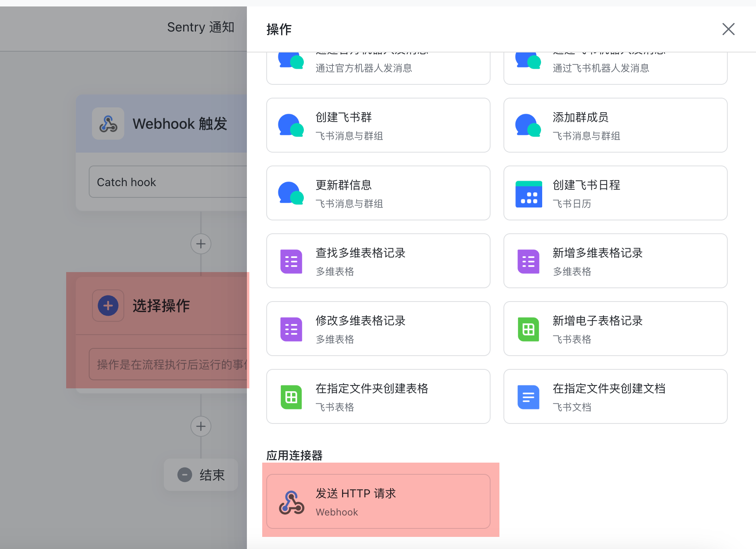Image resolution: width=756 pixels, height=549 pixels.
Task: Click Webhook subtitle under 发送 HTTP 请求
Action: pyautogui.click(x=337, y=512)
